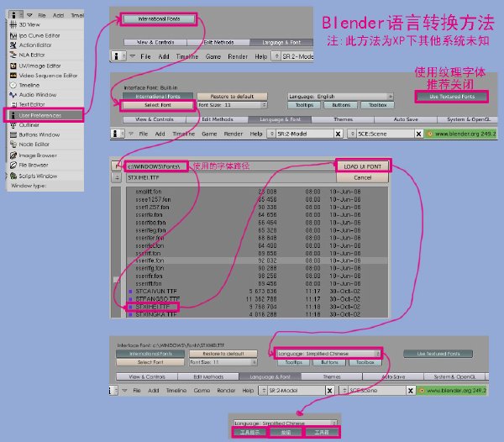Enable the 工具提示 toggle
The image size is (504, 442).
[x=249, y=433]
